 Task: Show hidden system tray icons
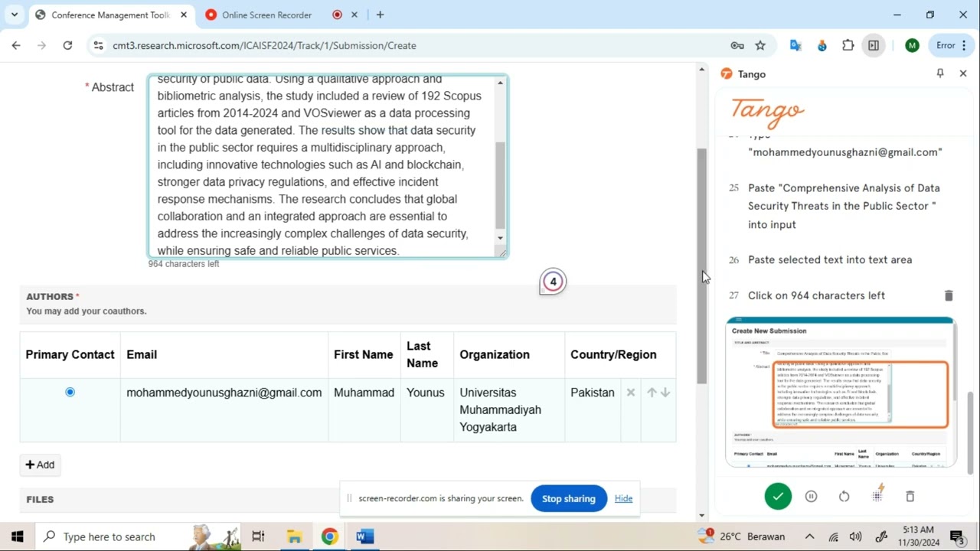tap(809, 536)
